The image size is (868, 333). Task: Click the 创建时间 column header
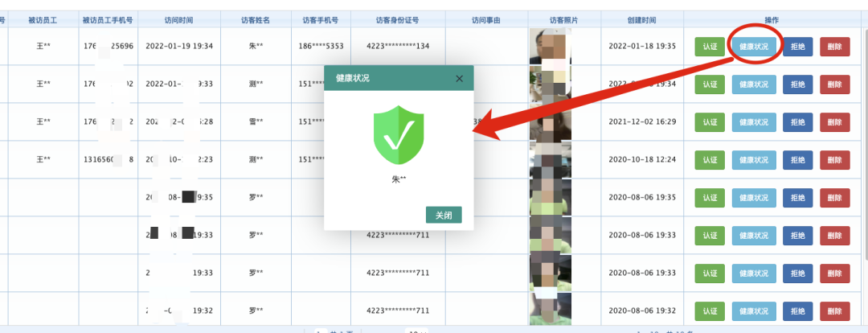642,18
